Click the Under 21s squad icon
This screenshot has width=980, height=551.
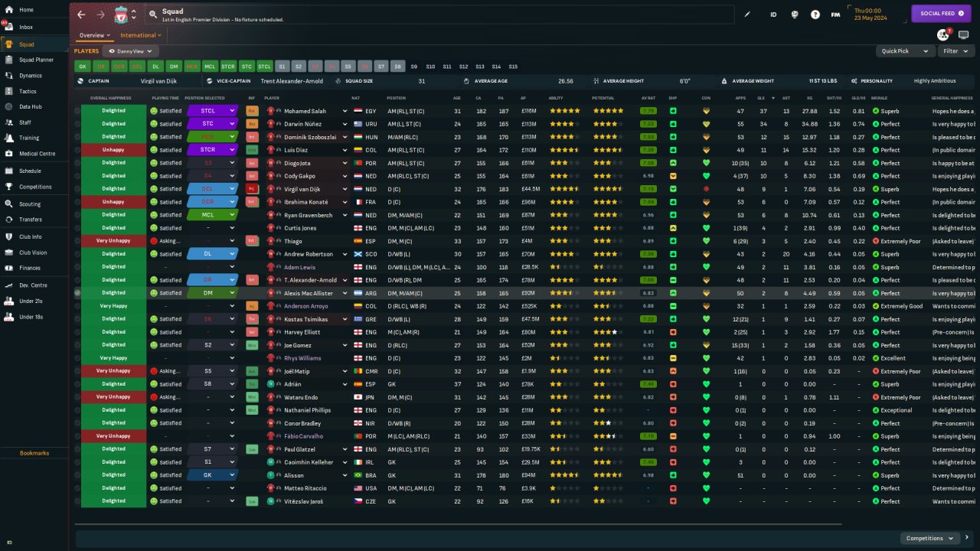[9, 301]
